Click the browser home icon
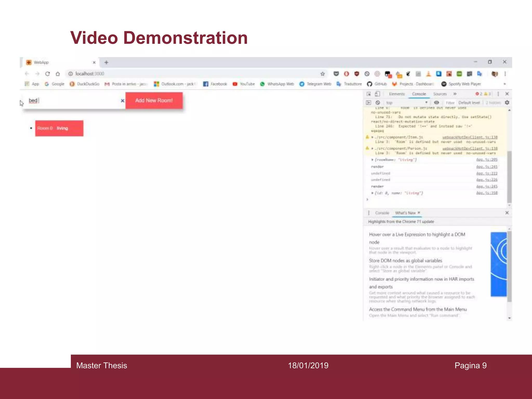Viewport: 532px width, 399px height. pos(58,74)
